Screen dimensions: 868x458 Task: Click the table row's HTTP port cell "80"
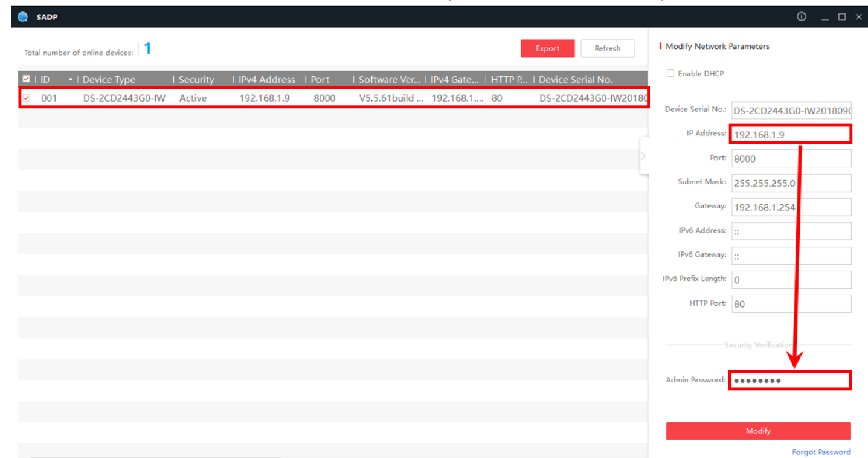[497, 98]
